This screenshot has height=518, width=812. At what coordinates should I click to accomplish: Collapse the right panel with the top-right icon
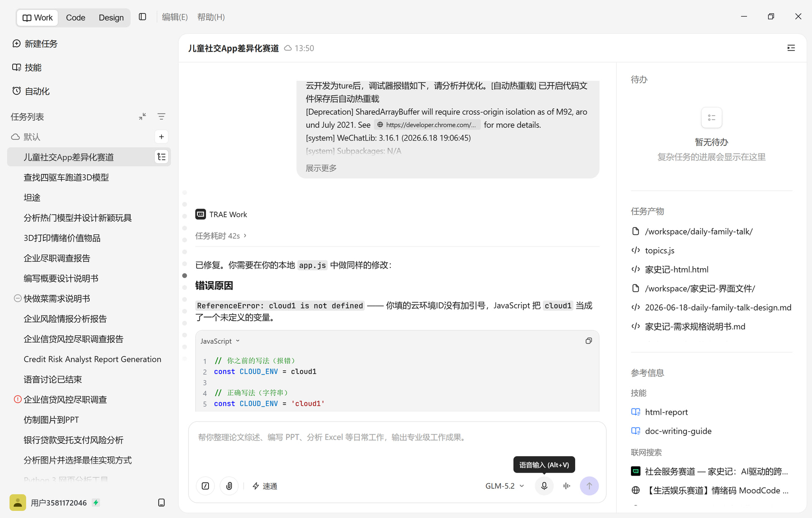791,48
